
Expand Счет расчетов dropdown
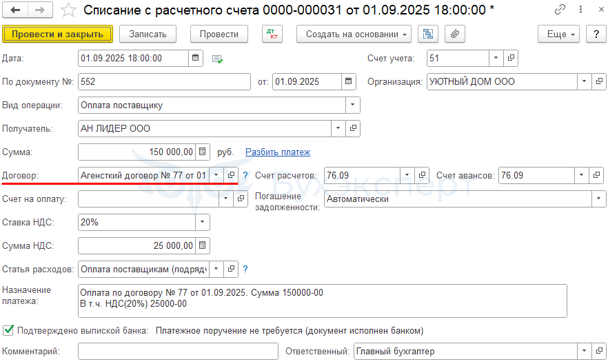tap(407, 175)
